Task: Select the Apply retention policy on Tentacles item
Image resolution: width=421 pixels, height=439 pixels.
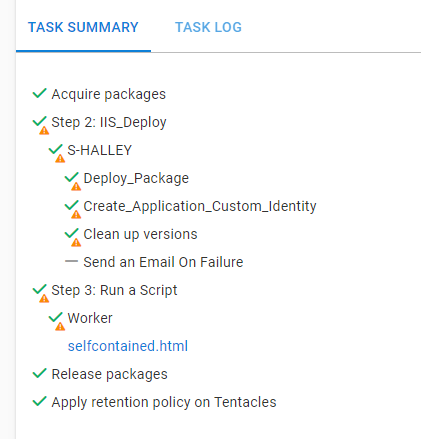Action: click(x=164, y=402)
